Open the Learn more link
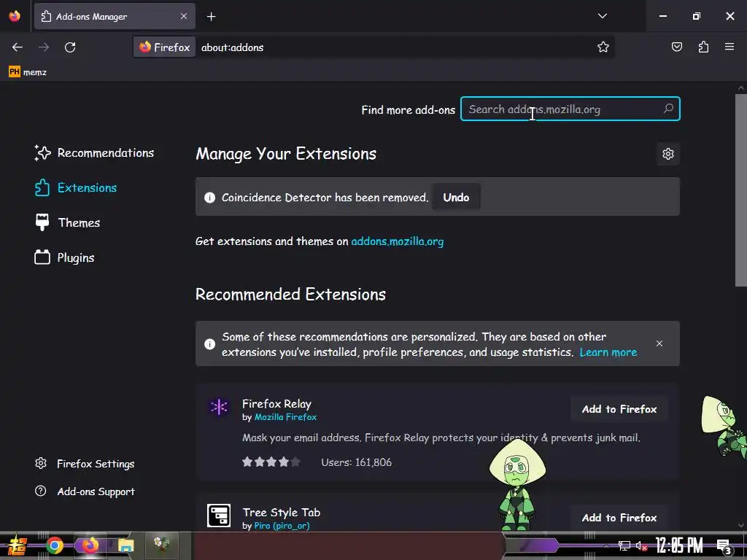 tap(608, 352)
